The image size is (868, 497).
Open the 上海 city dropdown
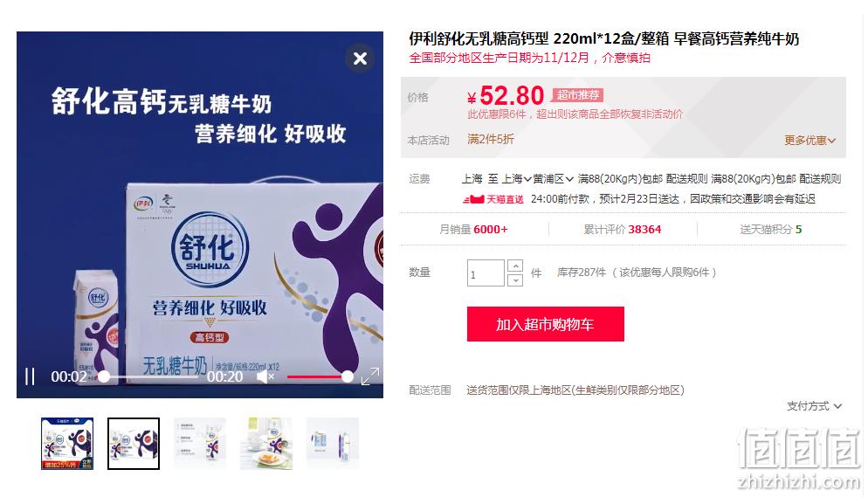tap(516, 179)
